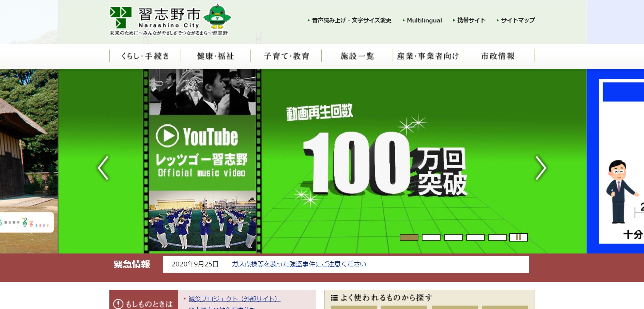The height and width of the screenshot is (309, 644).
Task: Go to next slide with right arrow
Action: point(541,168)
